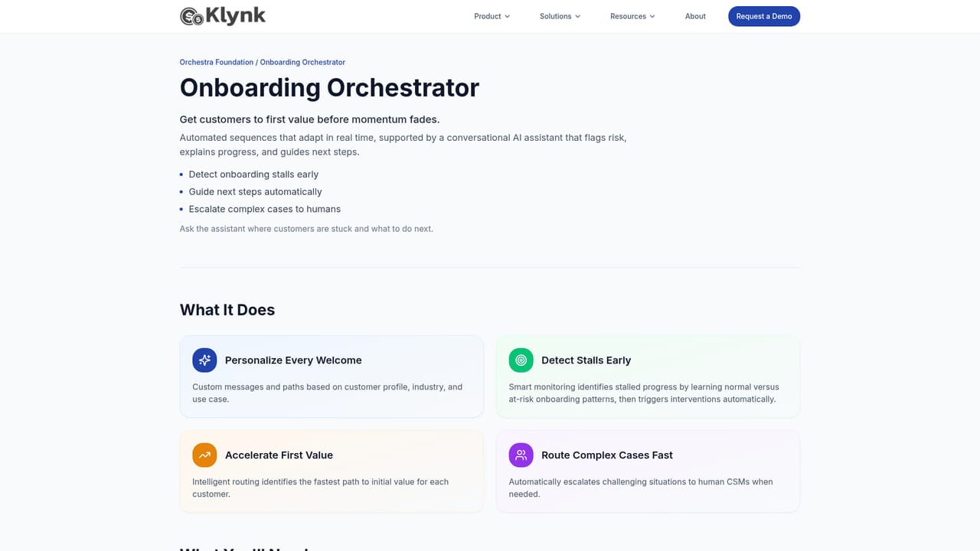The image size is (980, 551).
Task: Click the Onboarding Orchestrator page title
Action: pyautogui.click(x=329, y=87)
